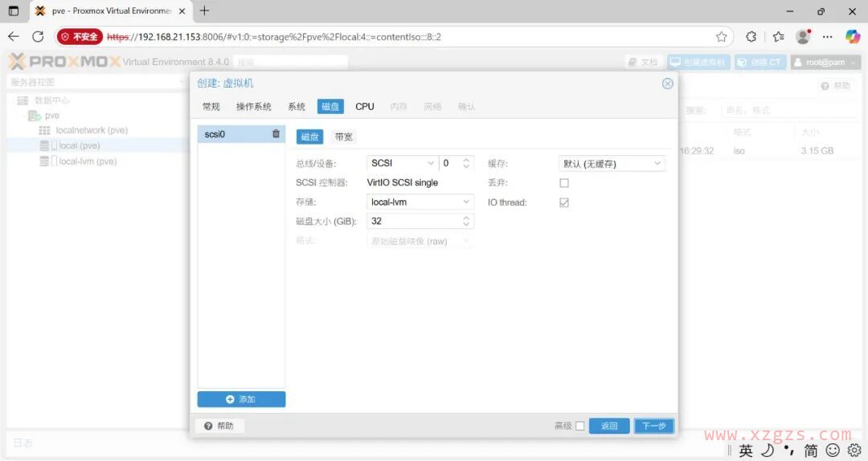Open the root@pam user menu
Image resolution: width=868 pixels, height=461 pixels.
(825, 62)
